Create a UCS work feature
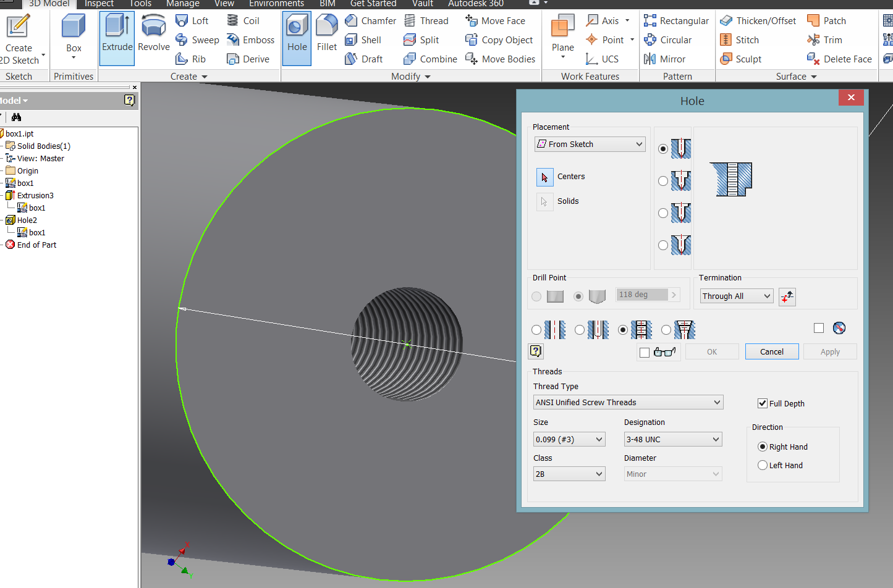 602,59
